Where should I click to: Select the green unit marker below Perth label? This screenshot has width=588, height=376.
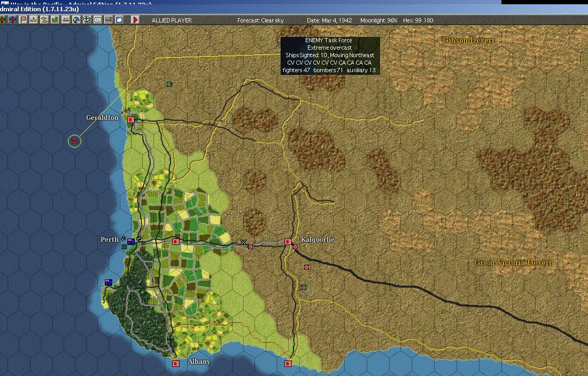coord(124,247)
